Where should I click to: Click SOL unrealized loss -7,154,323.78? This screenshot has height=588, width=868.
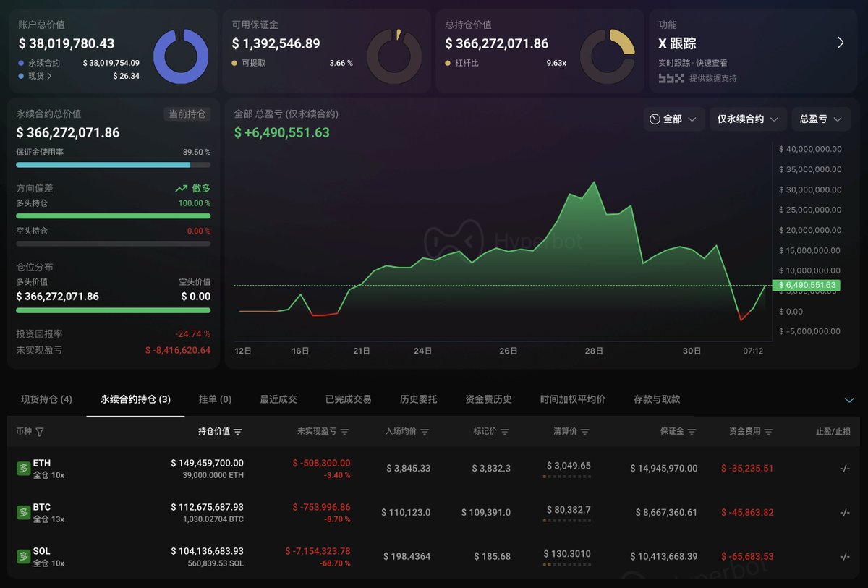coord(318,551)
